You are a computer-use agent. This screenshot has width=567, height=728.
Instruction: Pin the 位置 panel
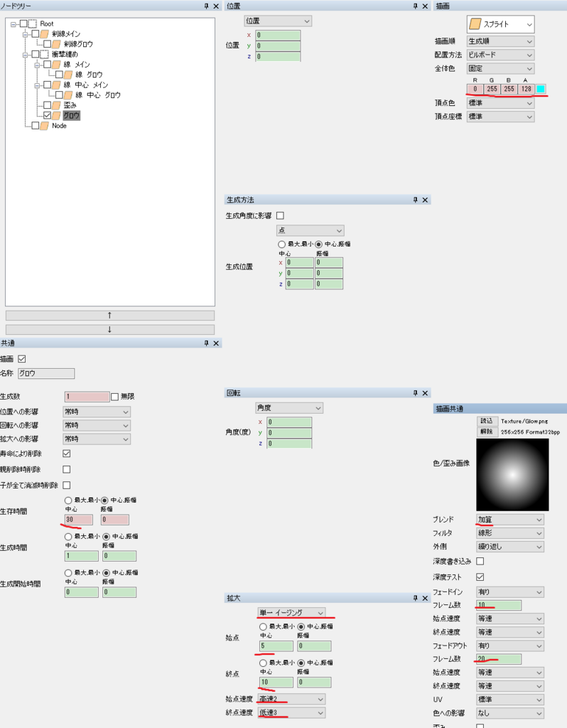[416, 6]
